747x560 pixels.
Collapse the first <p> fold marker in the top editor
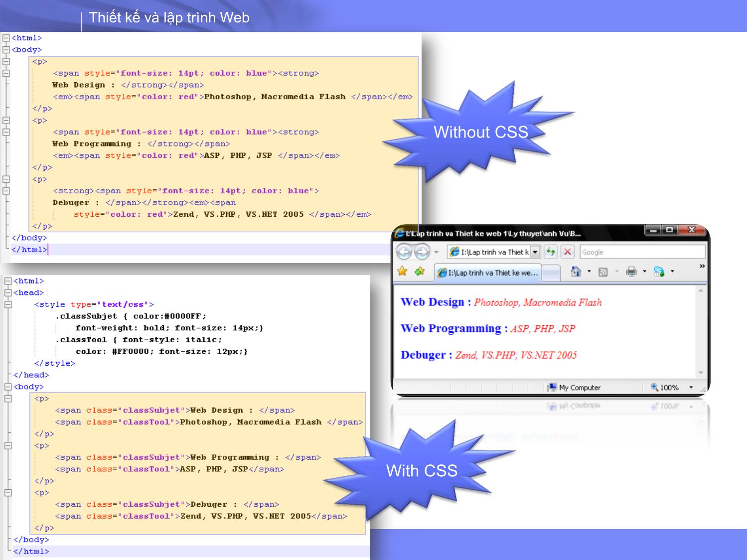(6, 62)
